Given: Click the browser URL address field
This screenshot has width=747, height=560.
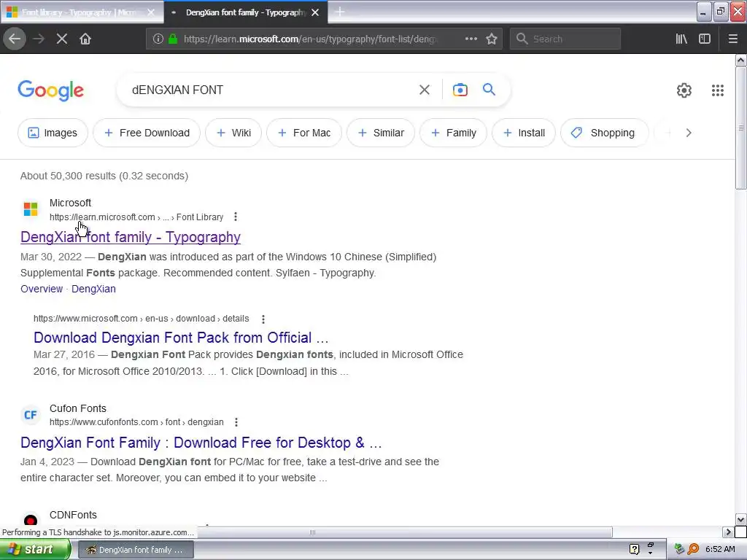Looking at the screenshot, I should tap(309, 39).
